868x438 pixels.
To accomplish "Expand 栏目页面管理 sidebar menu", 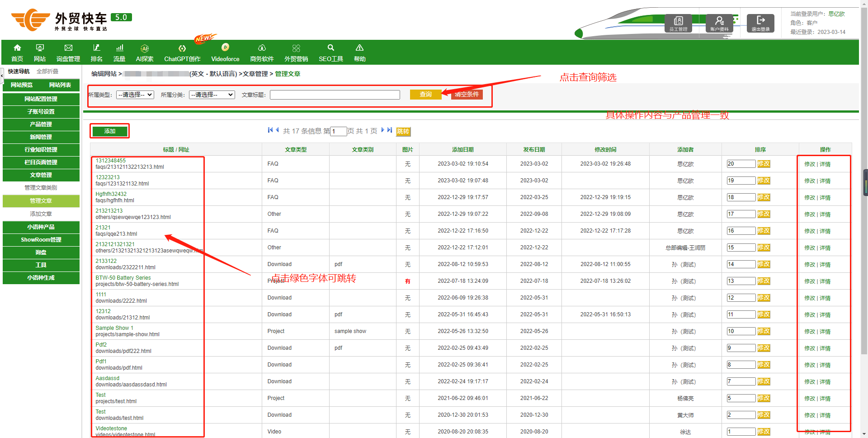I will 41,162.
